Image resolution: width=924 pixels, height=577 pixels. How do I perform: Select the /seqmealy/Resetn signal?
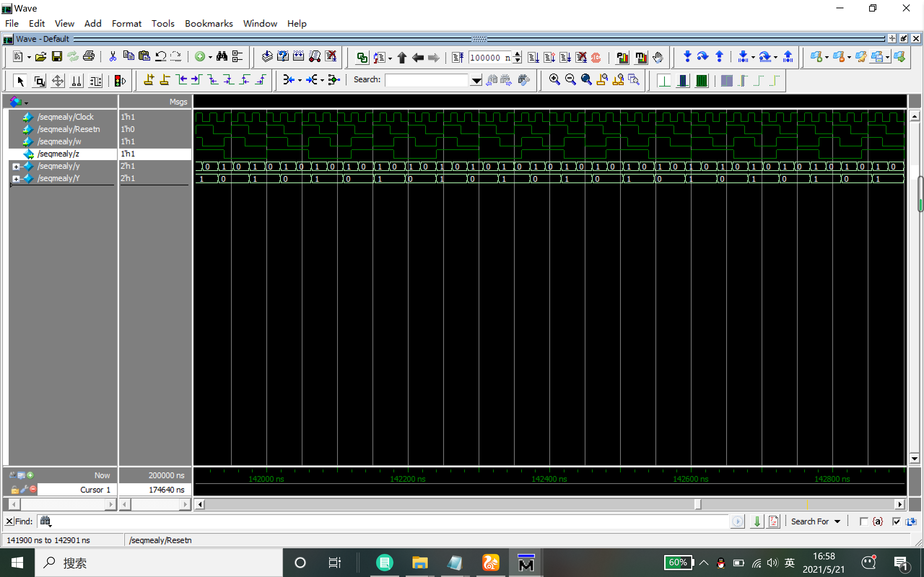pyautogui.click(x=69, y=129)
